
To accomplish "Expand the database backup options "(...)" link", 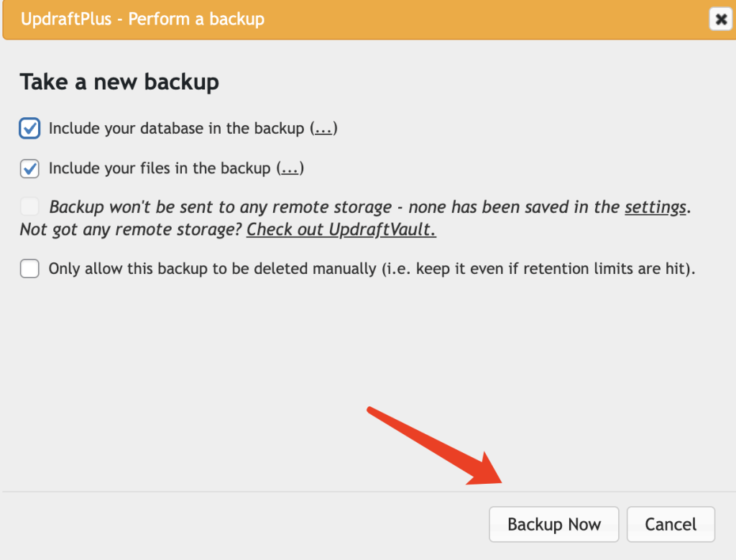I will pyautogui.click(x=324, y=129).
